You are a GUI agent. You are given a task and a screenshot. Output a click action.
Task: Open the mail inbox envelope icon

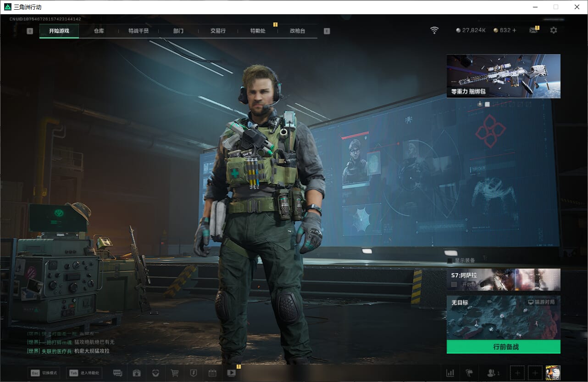pyautogui.click(x=533, y=30)
